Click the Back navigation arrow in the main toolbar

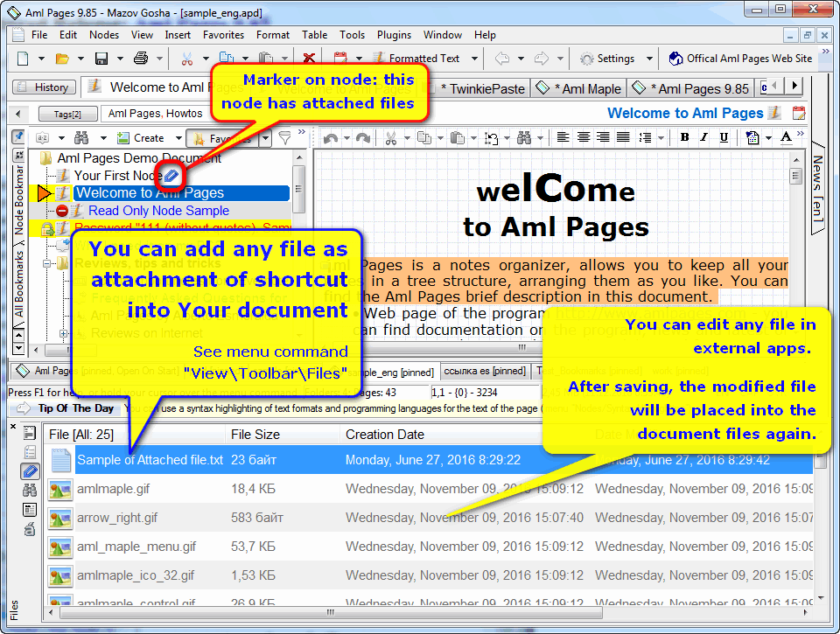[502, 59]
